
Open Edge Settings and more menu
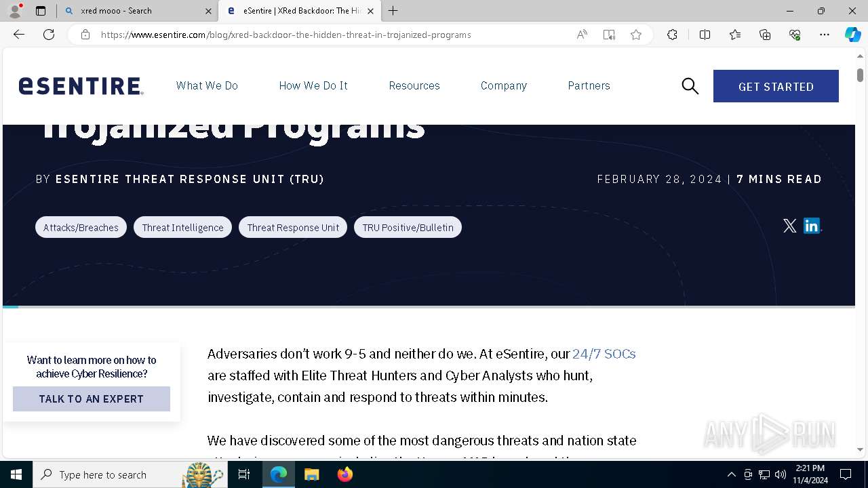(825, 35)
